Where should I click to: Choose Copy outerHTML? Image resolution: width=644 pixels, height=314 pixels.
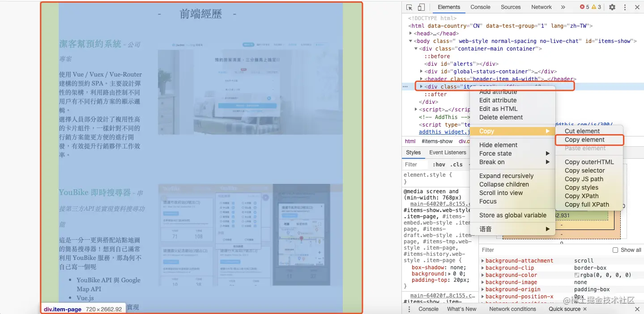point(589,162)
